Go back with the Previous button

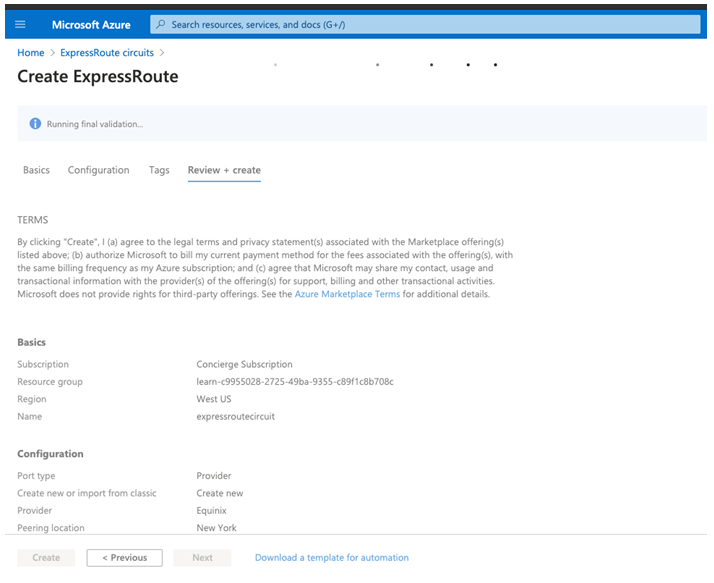tap(124, 558)
